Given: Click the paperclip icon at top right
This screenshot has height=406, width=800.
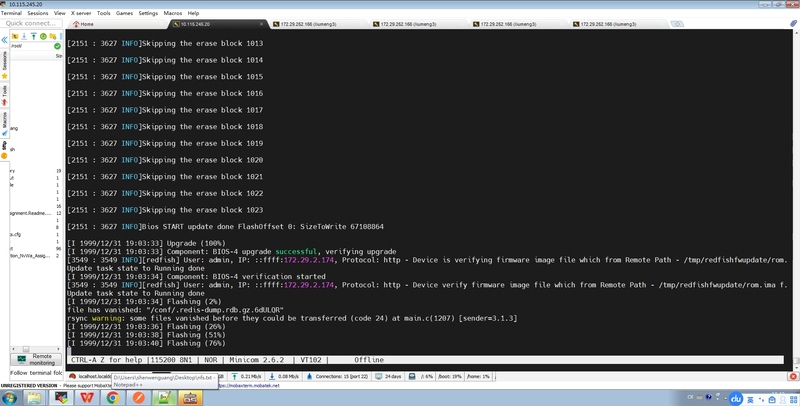Looking at the screenshot, I should 793,23.
